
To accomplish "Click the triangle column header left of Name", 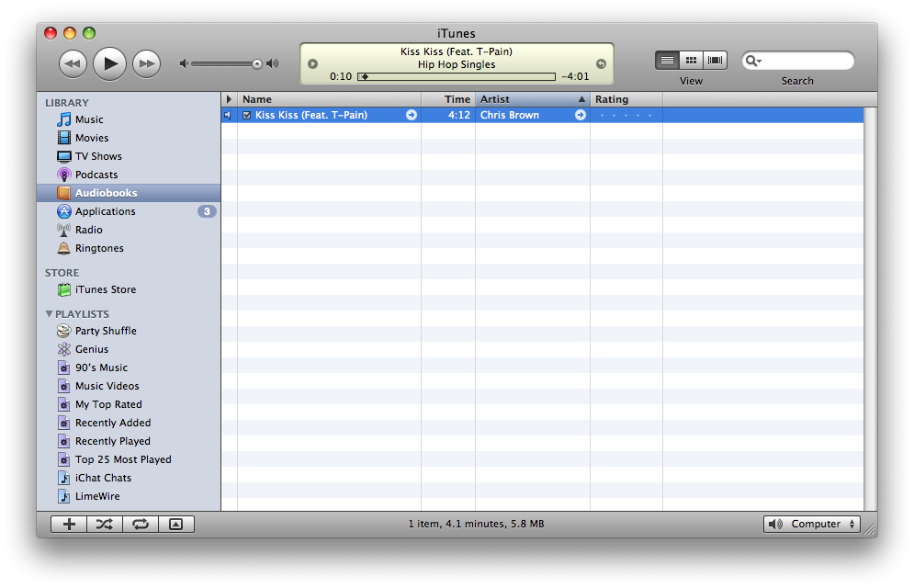I will tap(229, 99).
